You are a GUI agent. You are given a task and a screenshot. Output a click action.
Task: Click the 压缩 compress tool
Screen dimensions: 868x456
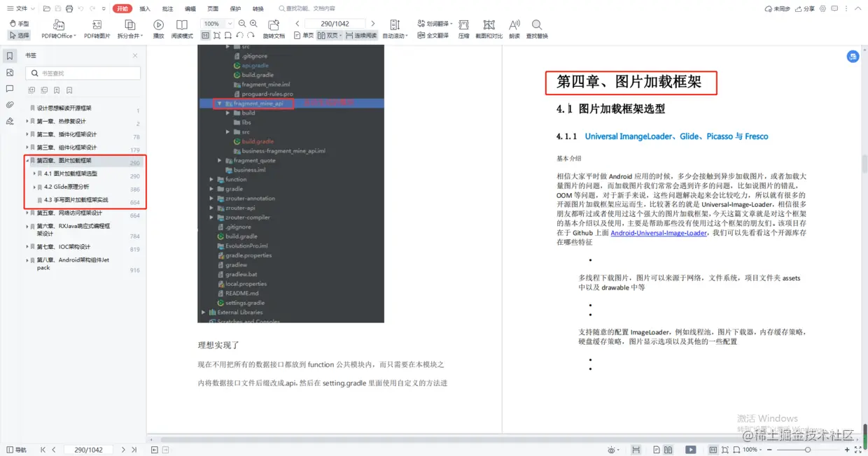pyautogui.click(x=463, y=29)
